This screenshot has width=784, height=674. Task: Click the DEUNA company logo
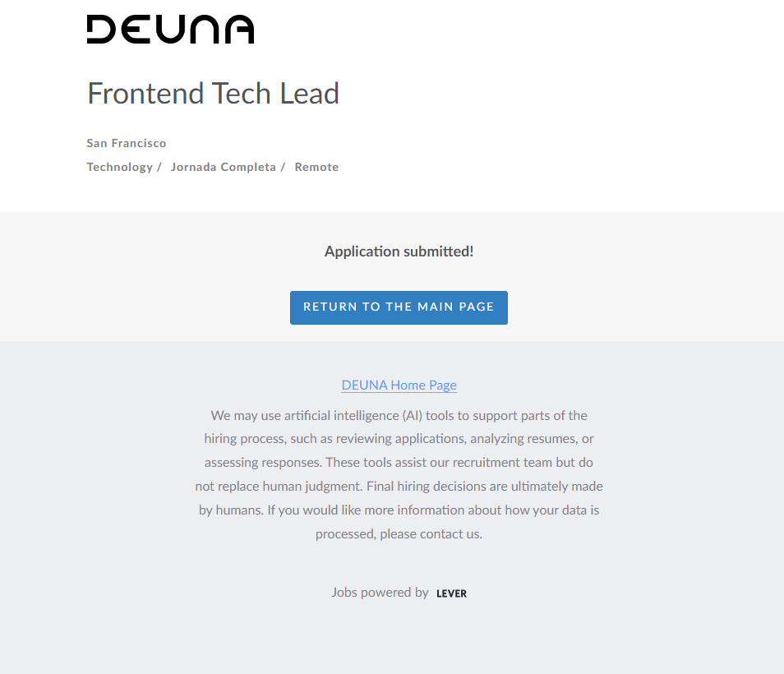point(170,30)
